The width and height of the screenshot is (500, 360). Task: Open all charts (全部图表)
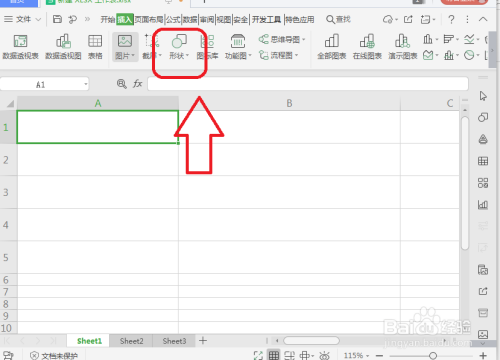pyautogui.click(x=332, y=47)
